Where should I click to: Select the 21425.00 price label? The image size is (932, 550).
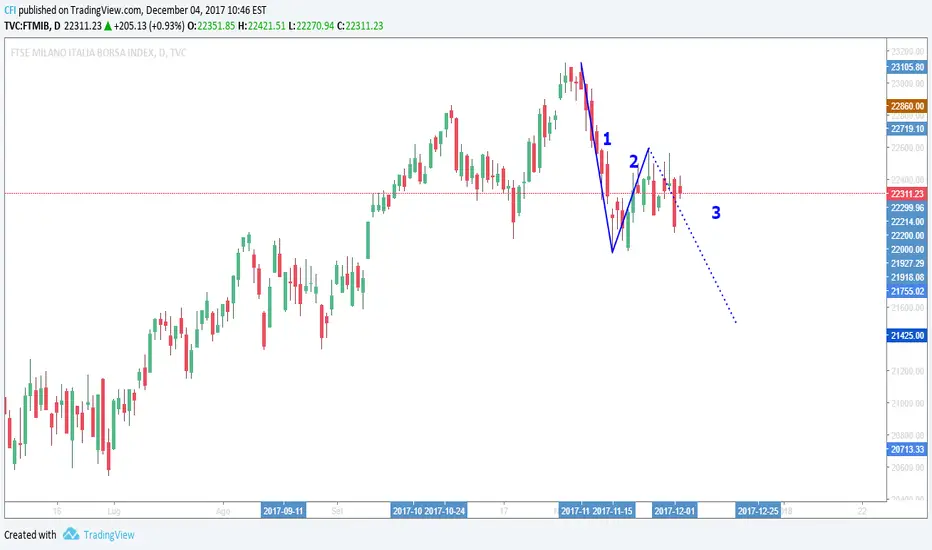pyautogui.click(x=907, y=336)
